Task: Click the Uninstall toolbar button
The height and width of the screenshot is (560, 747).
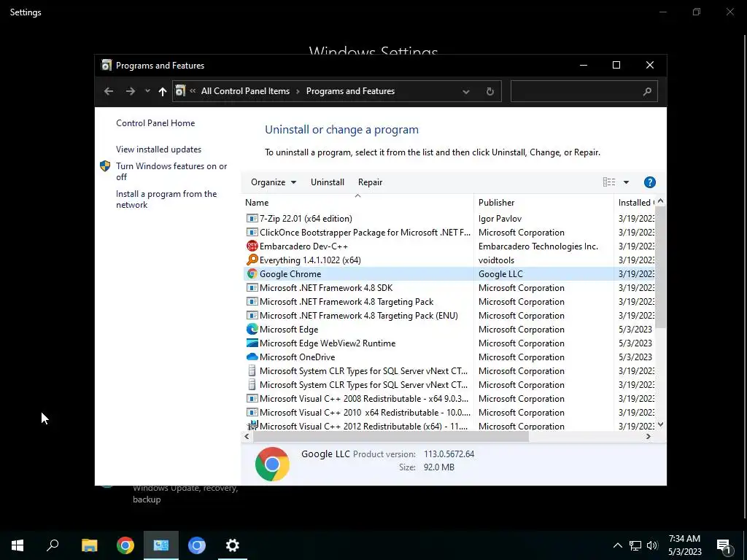Action: (328, 182)
